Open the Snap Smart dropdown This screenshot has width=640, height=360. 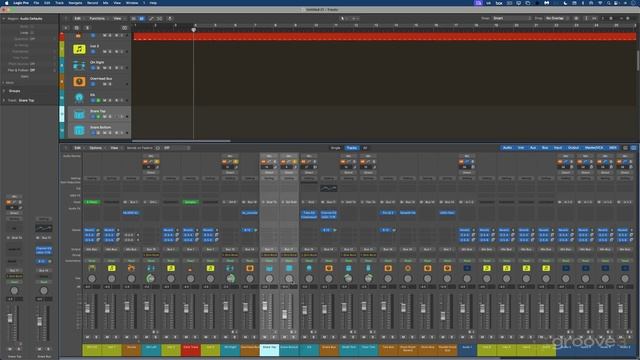click(x=512, y=18)
